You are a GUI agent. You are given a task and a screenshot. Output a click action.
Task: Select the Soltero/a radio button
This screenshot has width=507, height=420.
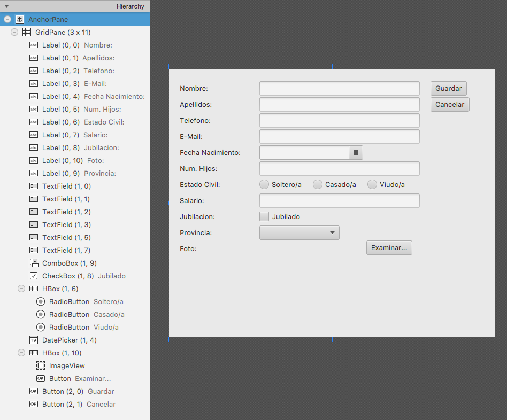pos(264,184)
